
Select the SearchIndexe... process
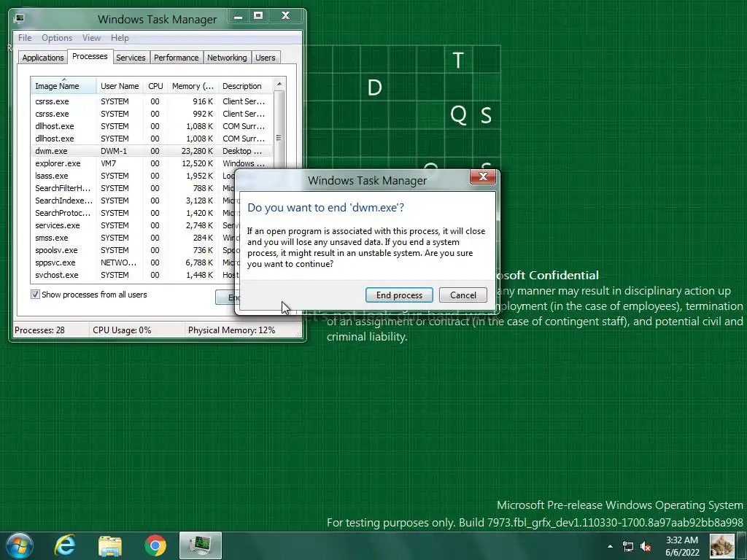(x=133, y=201)
